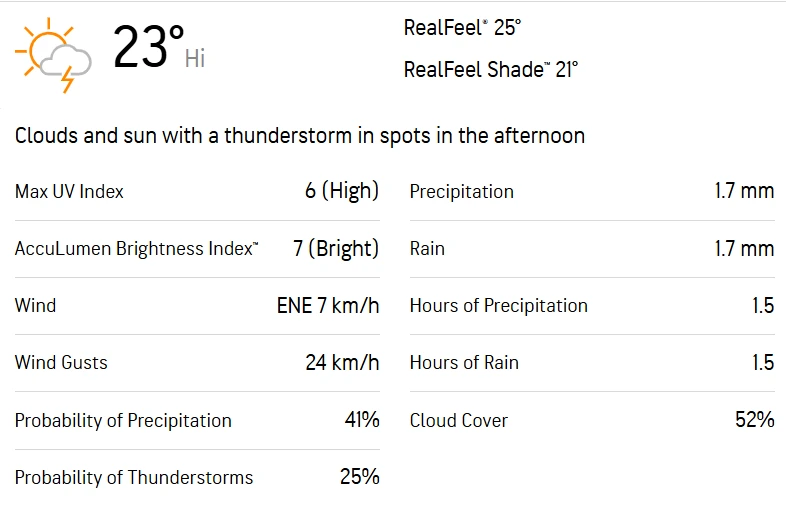Select the 6 (High) UV value
786x517 pixels.
coord(342,191)
